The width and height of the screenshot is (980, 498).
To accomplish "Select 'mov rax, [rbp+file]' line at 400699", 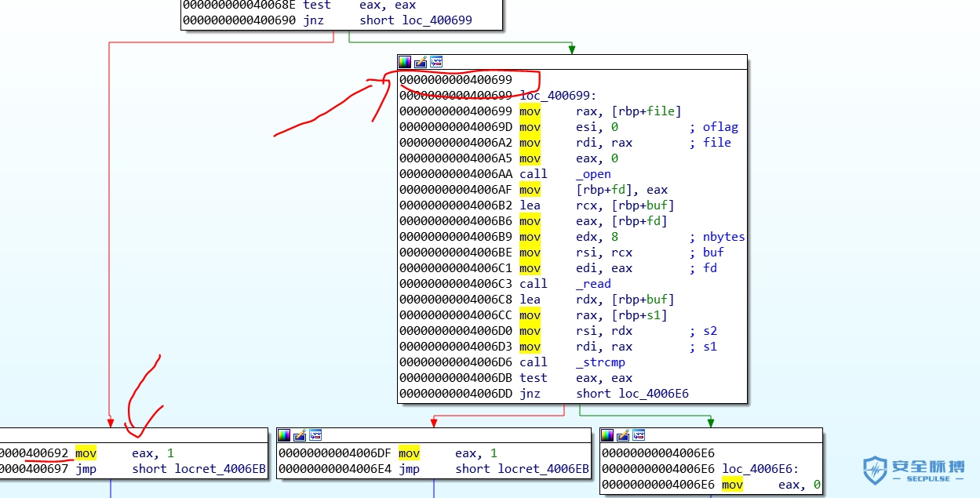I will coord(541,111).
